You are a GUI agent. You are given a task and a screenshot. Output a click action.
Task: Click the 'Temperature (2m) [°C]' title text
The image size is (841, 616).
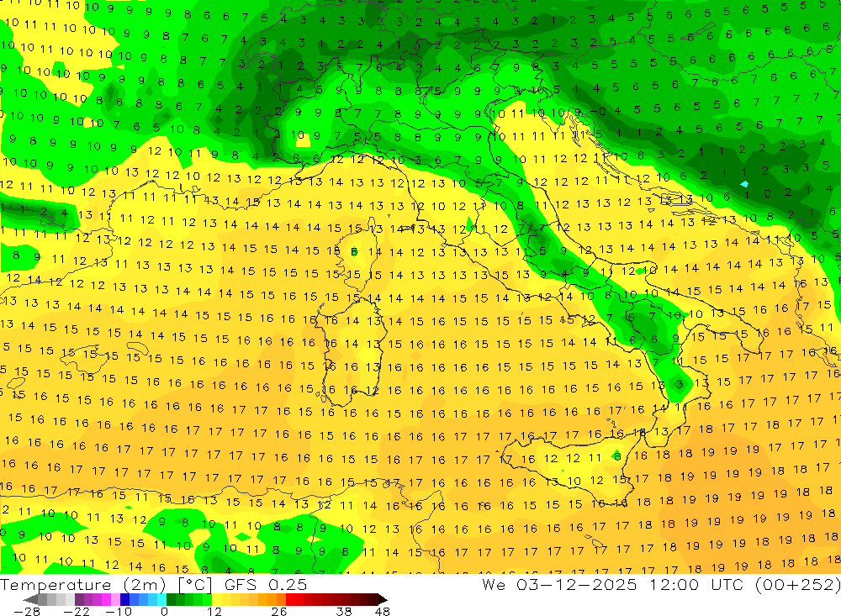106,584
